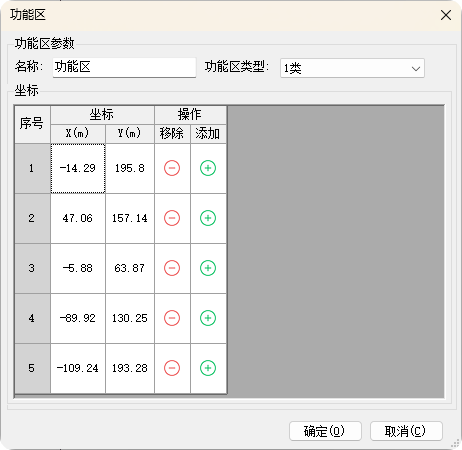The height and width of the screenshot is (450, 462).
Task: Select X cell with value -109.24
Action: click(78, 368)
